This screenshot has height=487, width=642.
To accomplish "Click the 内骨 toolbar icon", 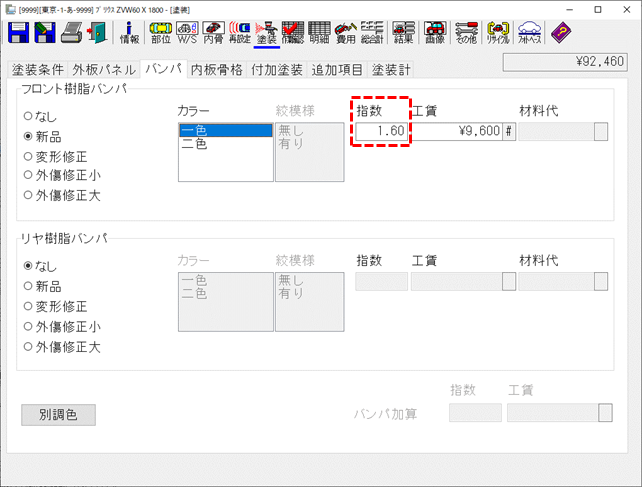I will coord(213,34).
